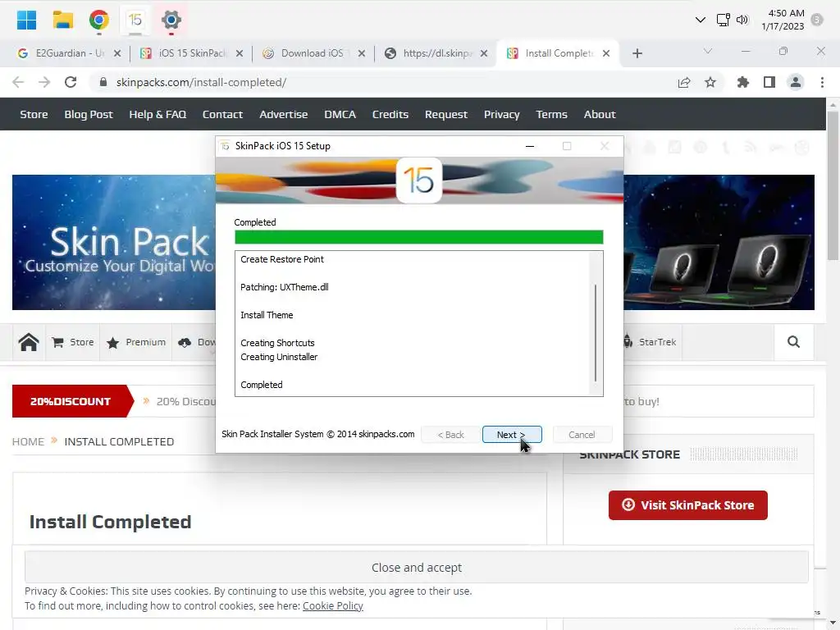
Task: Open the Contact menu item
Action: (222, 115)
